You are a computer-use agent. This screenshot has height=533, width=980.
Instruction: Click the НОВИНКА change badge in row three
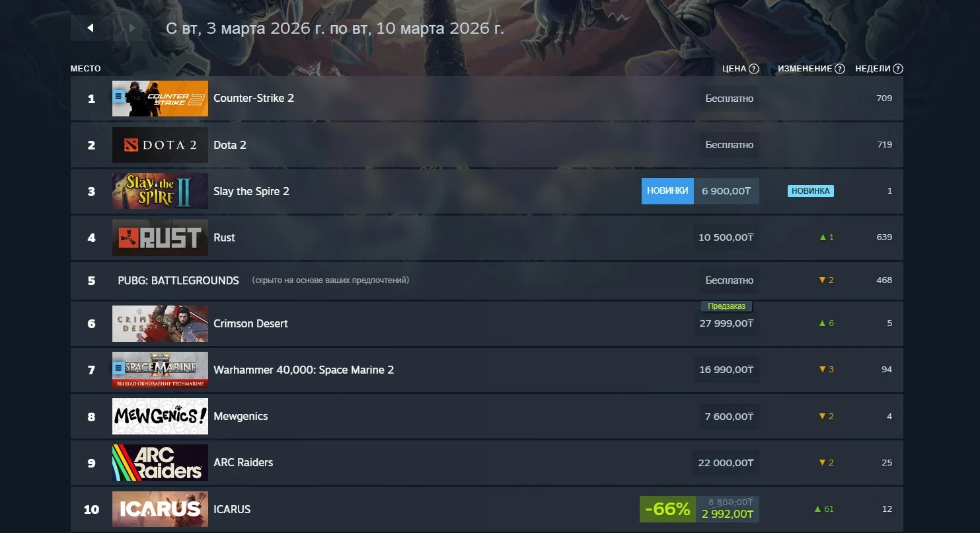tap(810, 191)
